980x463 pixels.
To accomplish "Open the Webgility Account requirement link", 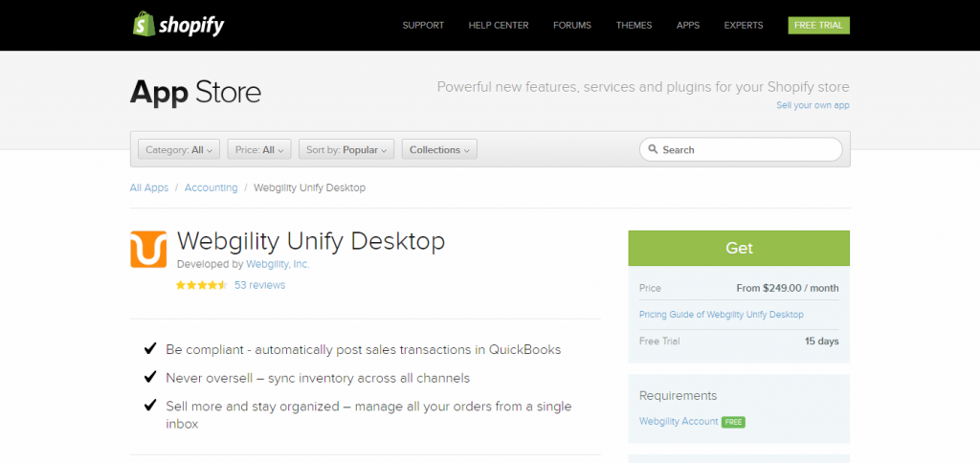I will [x=679, y=421].
